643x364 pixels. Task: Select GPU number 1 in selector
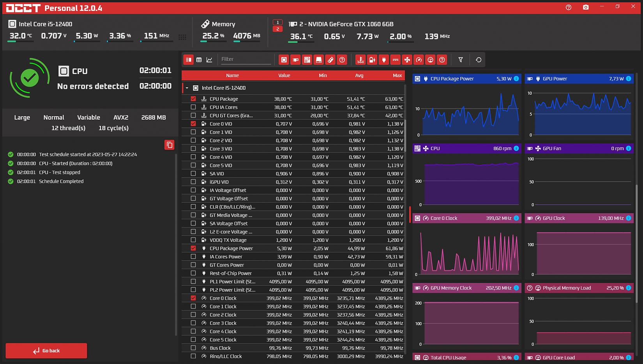pyautogui.click(x=277, y=22)
